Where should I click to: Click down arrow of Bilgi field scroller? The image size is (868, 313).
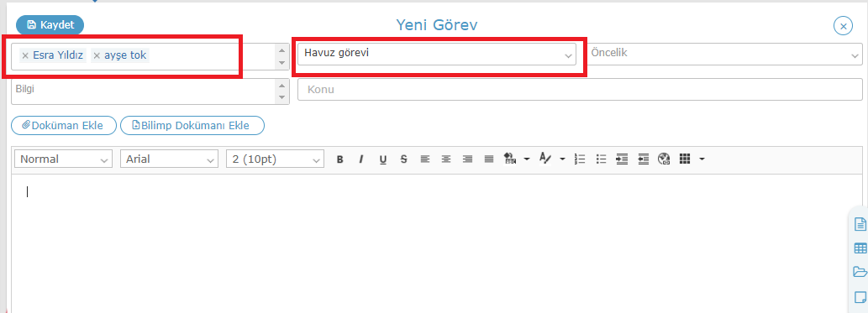click(282, 97)
